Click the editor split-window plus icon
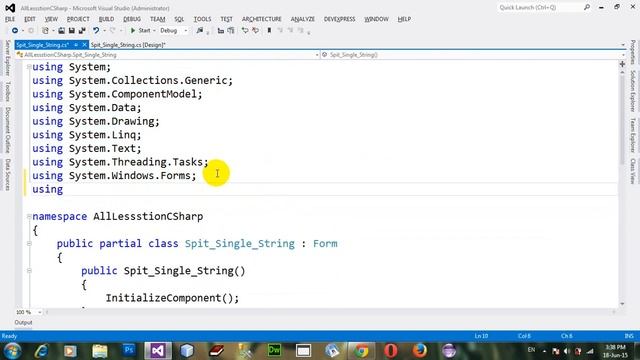This screenshot has height=360, width=640. 622,64
